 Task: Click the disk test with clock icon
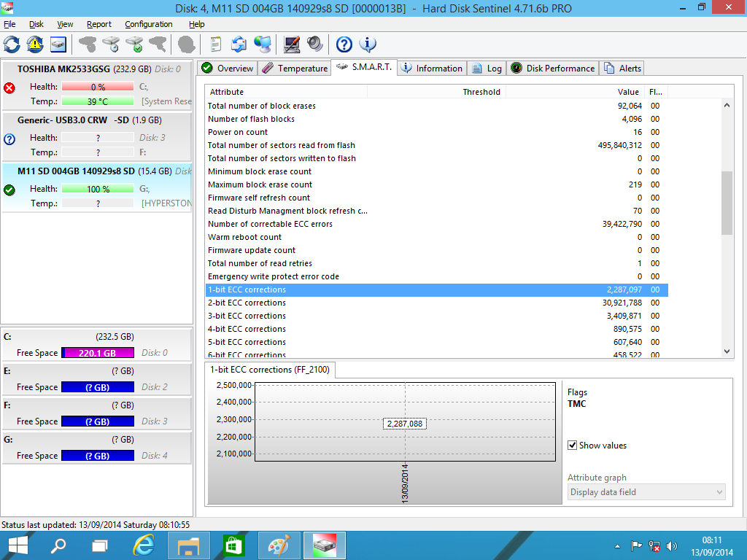pyautogui.click(x=112, y=44)
